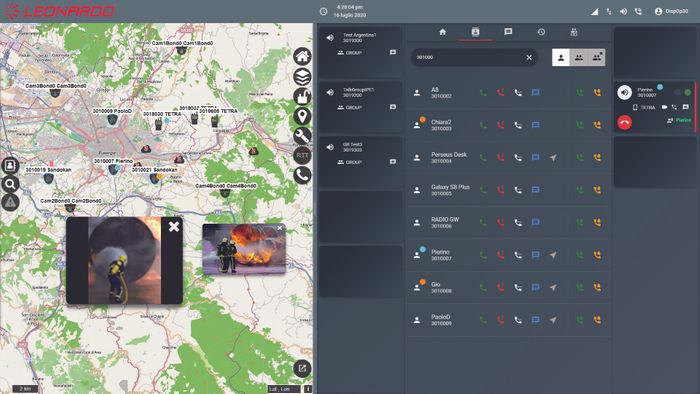This screenshot has width=700, height=394.
Task: Open the wrench tools icon on map
Action: click(302, 136)
